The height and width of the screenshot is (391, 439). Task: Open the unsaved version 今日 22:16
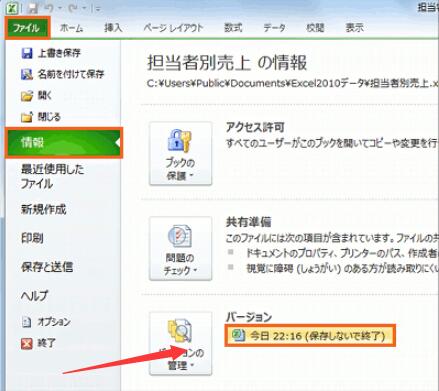tap(310, 335)
